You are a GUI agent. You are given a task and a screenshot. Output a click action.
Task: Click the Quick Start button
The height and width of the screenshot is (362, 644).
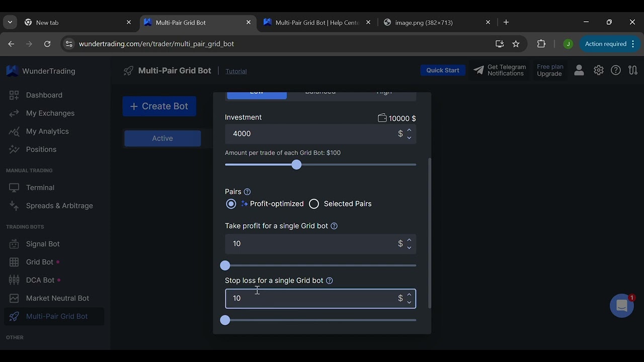tap(443, 70)
